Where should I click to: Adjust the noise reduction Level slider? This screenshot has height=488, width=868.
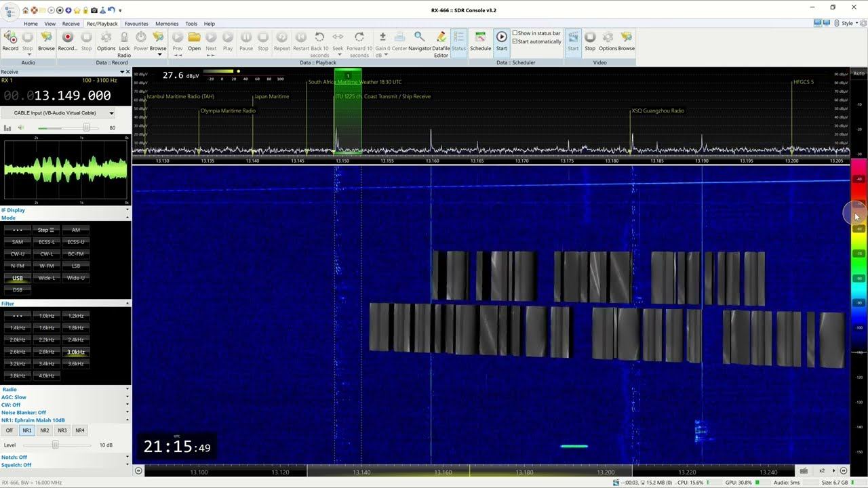coord(56,445)
